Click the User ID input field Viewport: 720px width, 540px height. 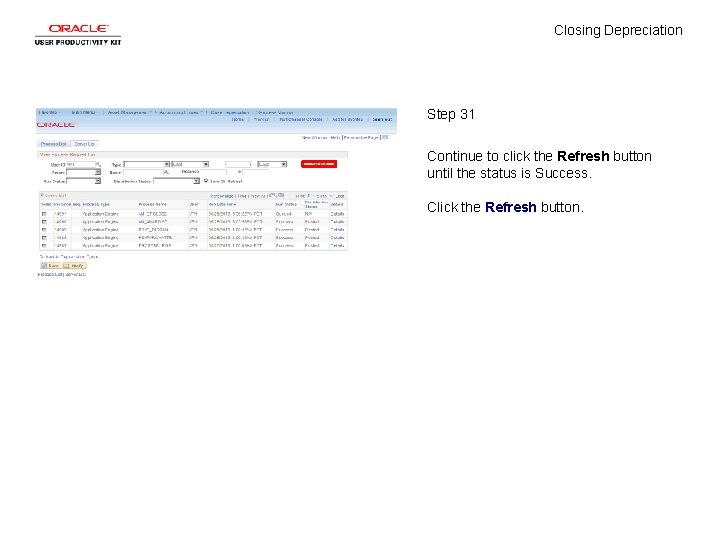[x=81, y=164]
